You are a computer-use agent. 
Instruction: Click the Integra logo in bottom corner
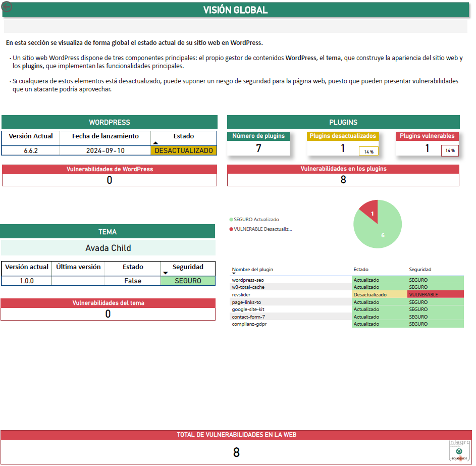tap(459, 450)
